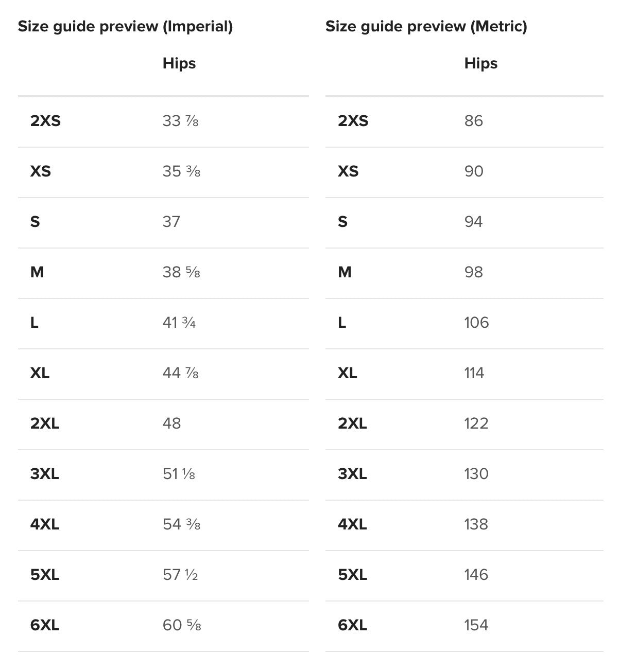This screenshot has height=672, width=620.
Task: Click the metric 2XS hips value 86
Action: click(474, 121)
